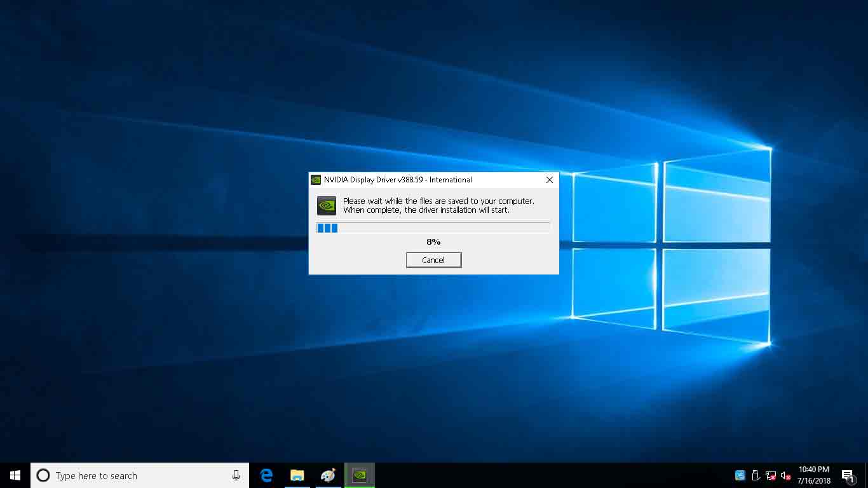
Task: Select the NVIDIA installer taskbar button
Action: [x=360, y=475]
